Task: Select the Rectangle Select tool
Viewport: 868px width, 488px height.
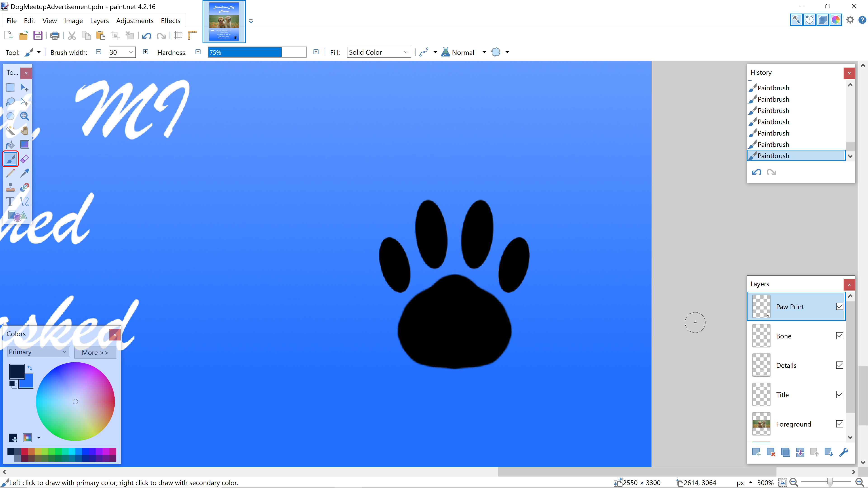Action: tap(10, 88)
